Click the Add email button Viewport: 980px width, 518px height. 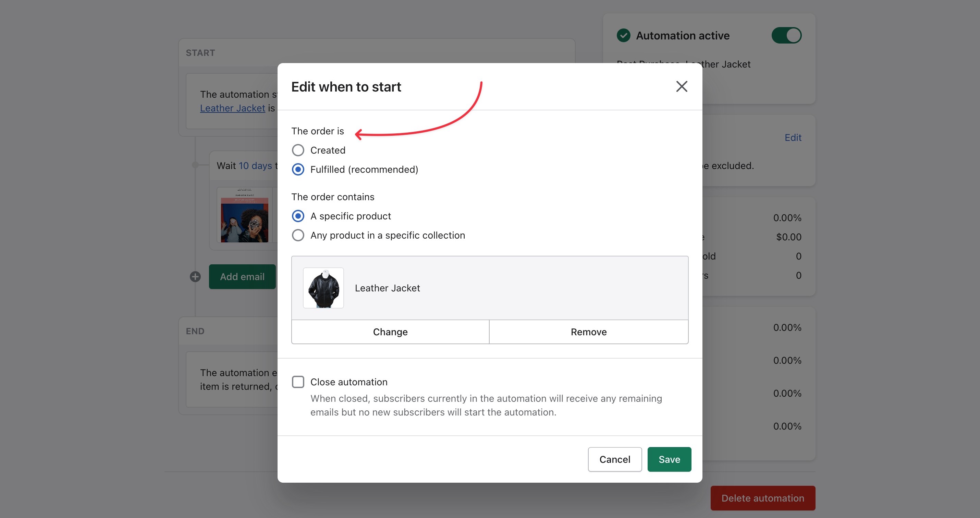tap(242, 277)
